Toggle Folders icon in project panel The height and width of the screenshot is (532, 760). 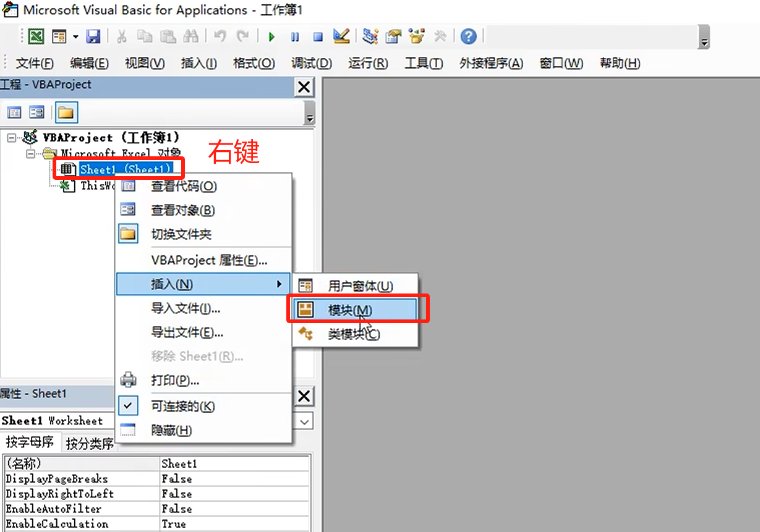click(x=66, y=112)
